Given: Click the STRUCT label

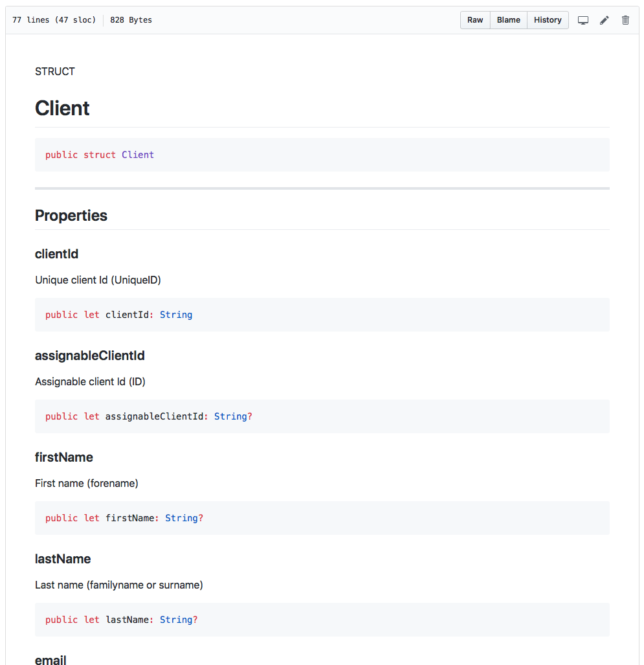Looking at the screenshot, I should tap(54, 72).
